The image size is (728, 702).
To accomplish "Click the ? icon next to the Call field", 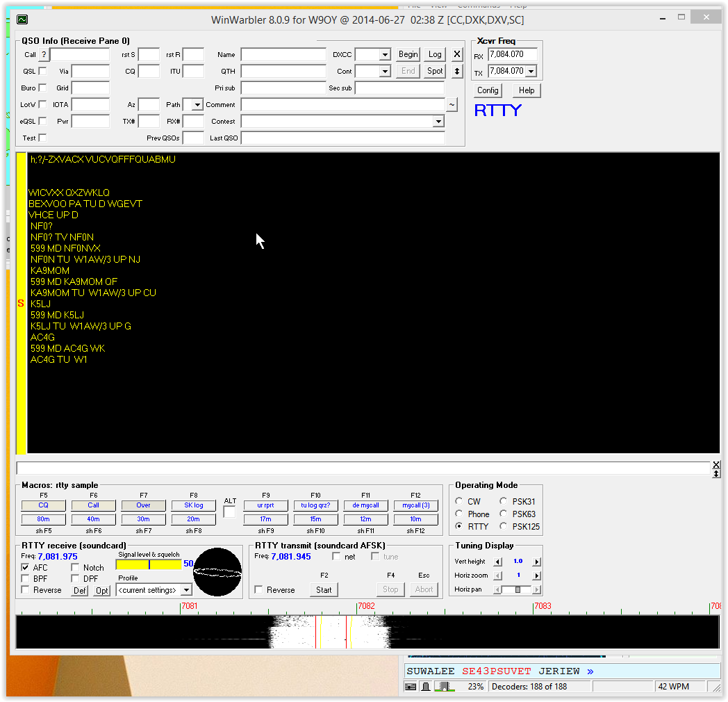I will [44, 54].
